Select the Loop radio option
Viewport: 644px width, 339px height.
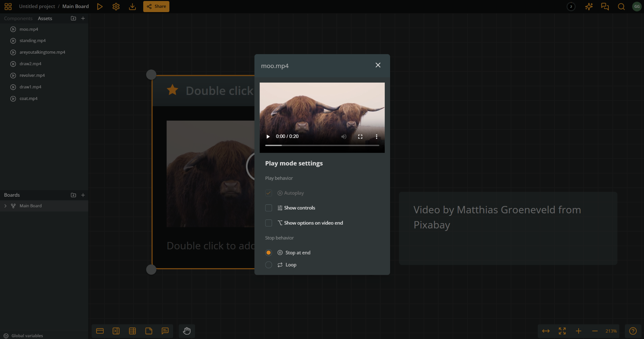pos(269,265)
